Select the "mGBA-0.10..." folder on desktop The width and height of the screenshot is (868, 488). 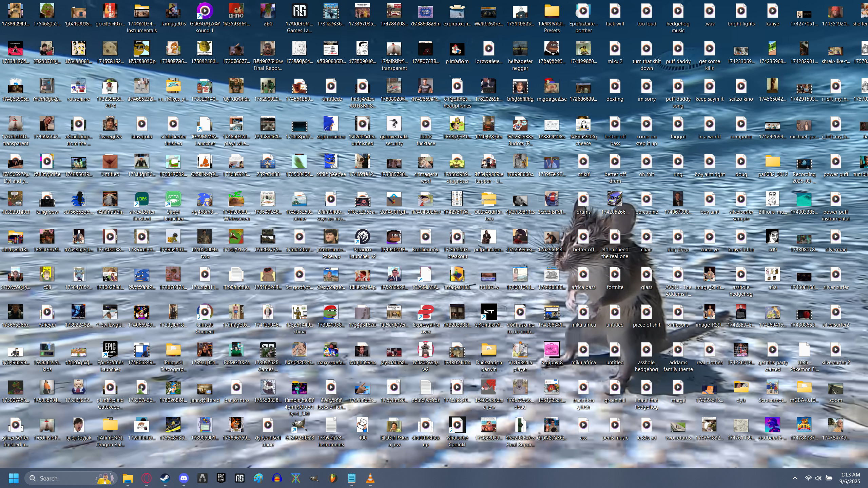pos(804,388)
